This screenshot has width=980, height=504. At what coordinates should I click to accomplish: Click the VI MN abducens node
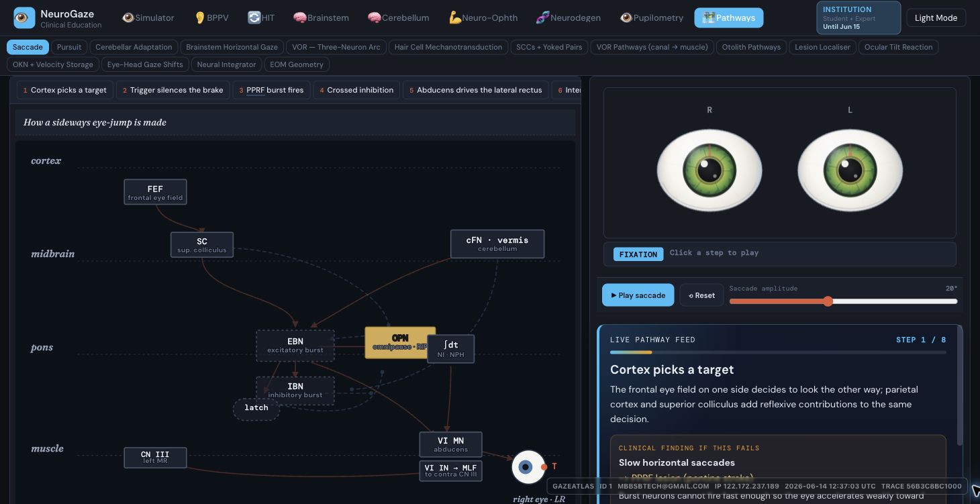(x=450, y=444)
